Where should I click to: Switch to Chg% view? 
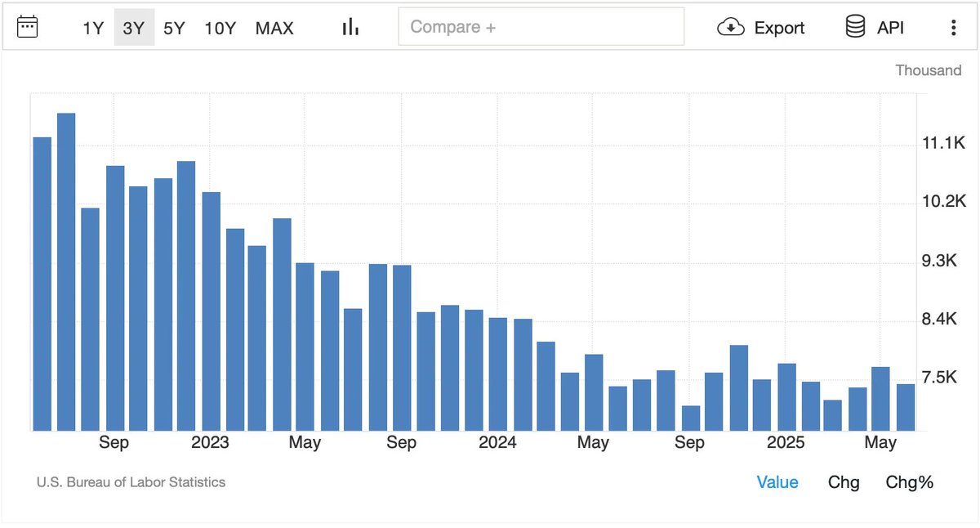pos(909,482)
